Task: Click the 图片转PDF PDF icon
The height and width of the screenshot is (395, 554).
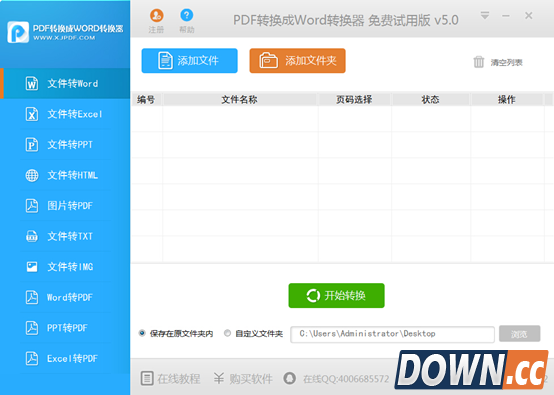Action: [x=32, y=206]
